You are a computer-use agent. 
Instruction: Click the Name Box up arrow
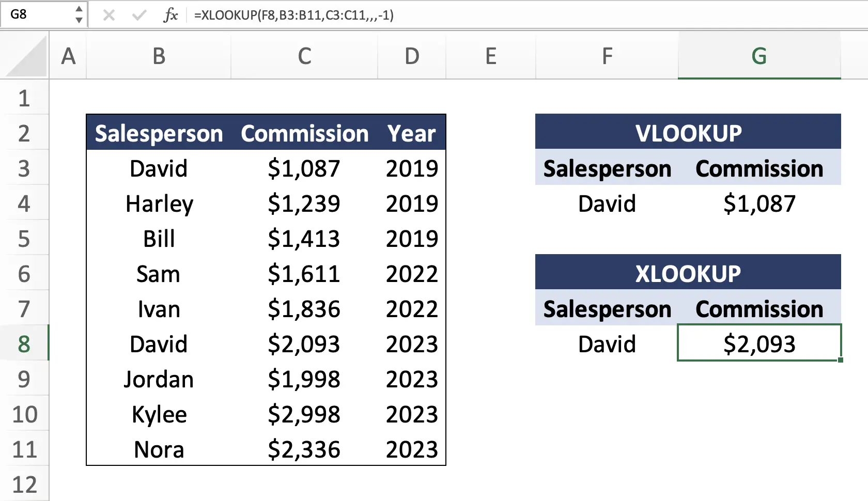(79, 9)
